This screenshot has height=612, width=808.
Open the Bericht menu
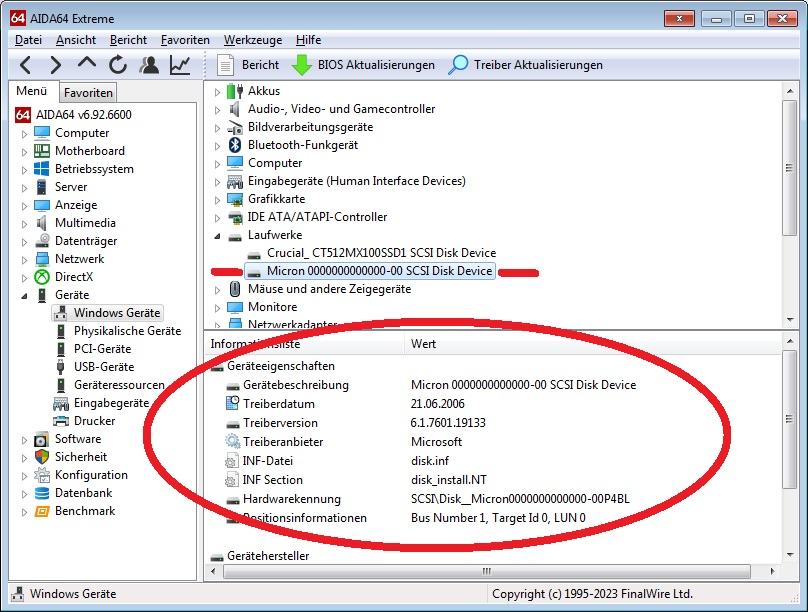[x=128, y=40]
